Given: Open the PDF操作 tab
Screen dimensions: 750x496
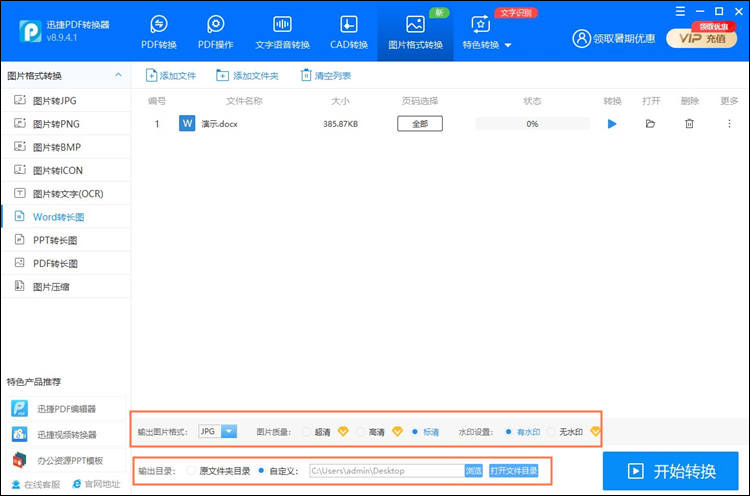Looking at the screenshot, I should 216,32.
